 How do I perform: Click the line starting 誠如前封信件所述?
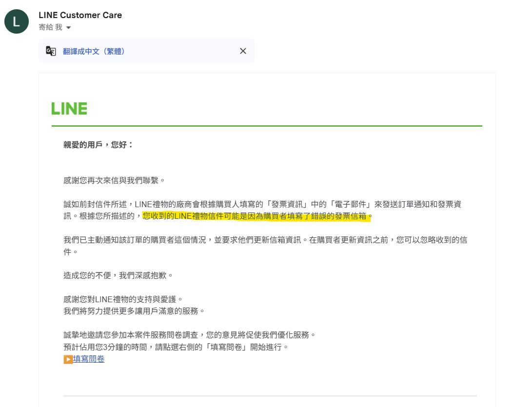click(x=262, y=204)
